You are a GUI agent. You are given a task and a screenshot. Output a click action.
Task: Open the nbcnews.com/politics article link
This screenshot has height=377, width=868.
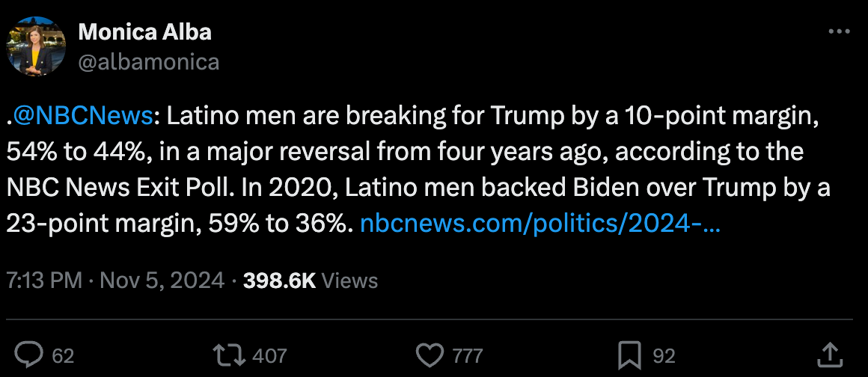[x=540, y=224]
